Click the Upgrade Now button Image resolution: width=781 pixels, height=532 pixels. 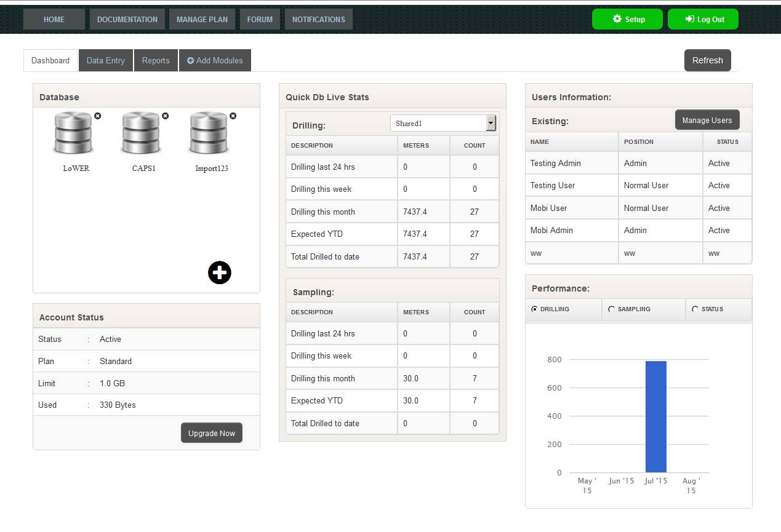pos(212,433)
